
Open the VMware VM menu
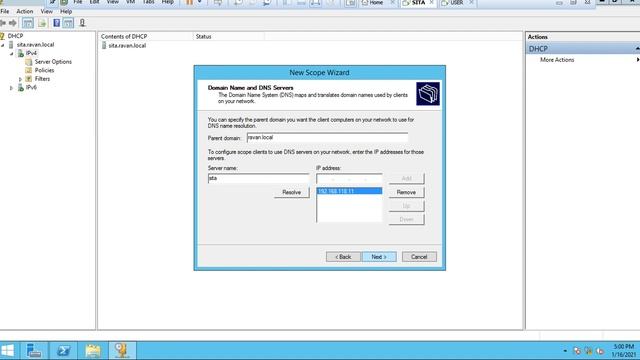click(130, 2)
